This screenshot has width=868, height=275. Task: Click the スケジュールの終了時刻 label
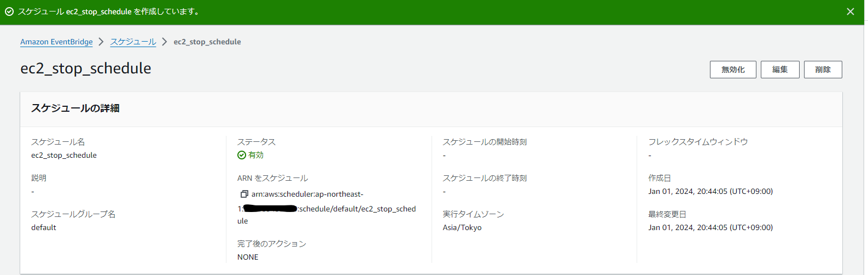pyautogui.click(x=485, y=178)
